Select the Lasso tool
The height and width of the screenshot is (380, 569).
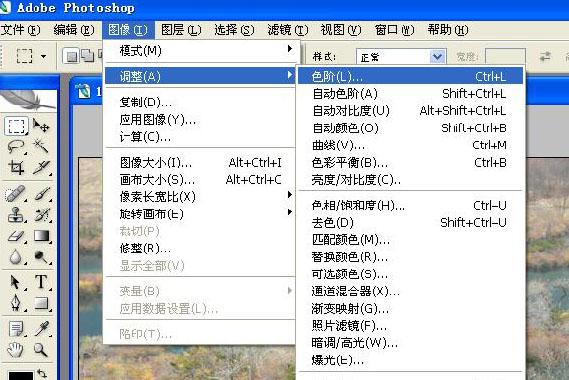click(16, 146)
